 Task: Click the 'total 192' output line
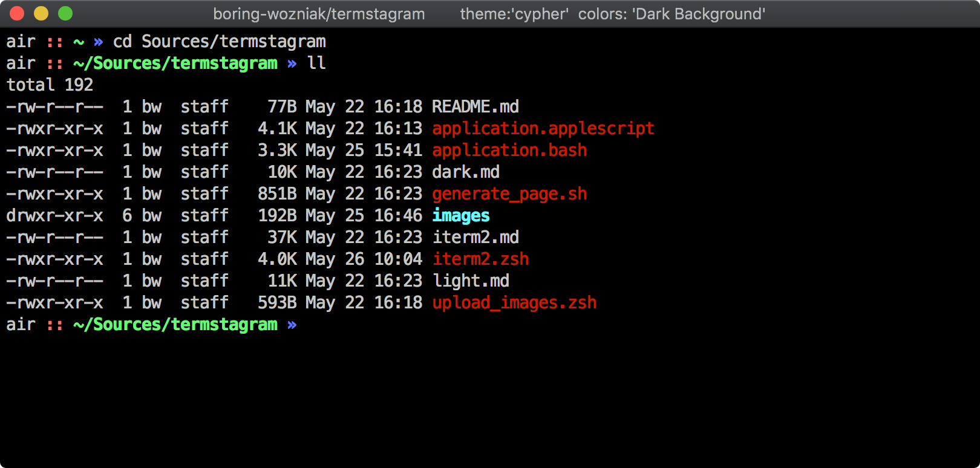coord(50,85)
